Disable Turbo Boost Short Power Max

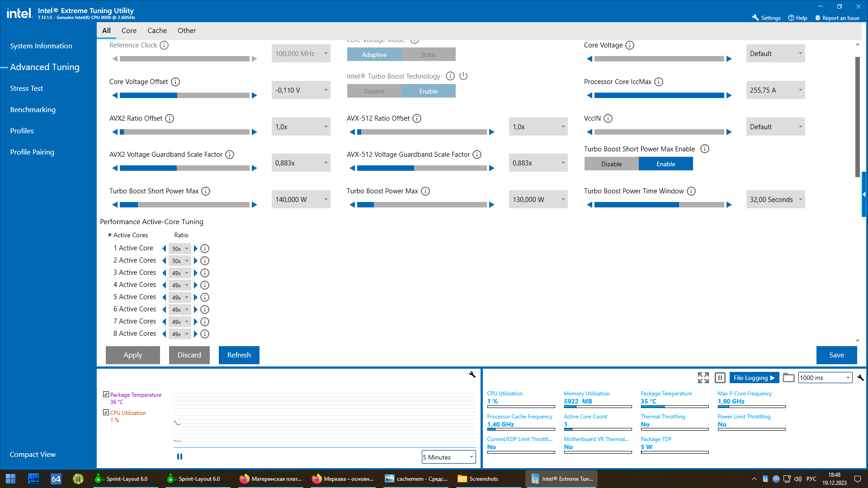[611, 164]
